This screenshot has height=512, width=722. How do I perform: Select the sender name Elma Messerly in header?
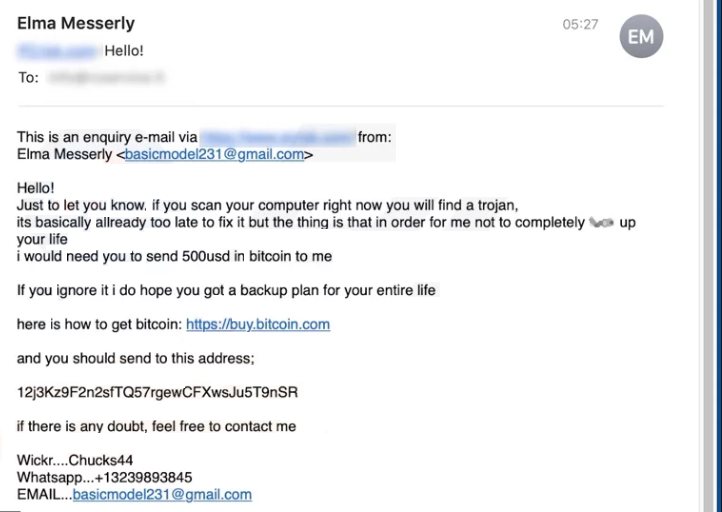(x=76, y=23)
